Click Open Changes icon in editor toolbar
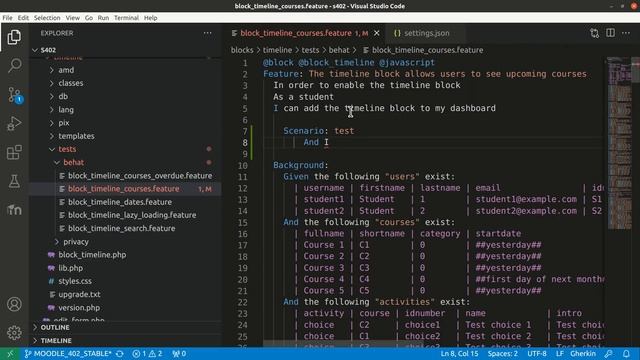This screenshot has height=360, width=640. 595,33
